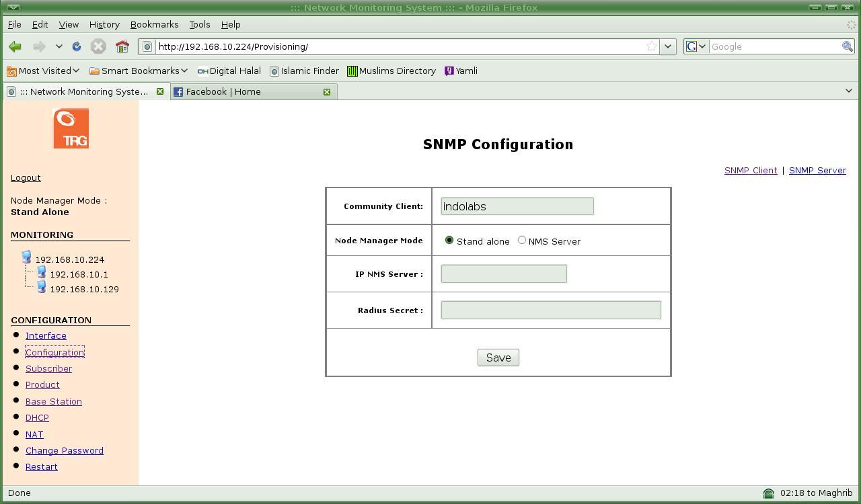Open the SNMP Server link
Viewport: 861px width, 504px height.
coord(817,170)
